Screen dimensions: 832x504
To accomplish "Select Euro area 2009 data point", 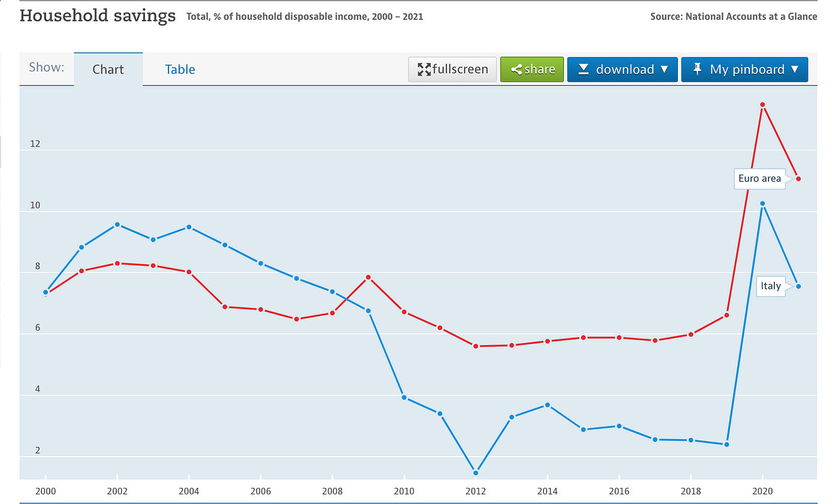I will 368,277.
